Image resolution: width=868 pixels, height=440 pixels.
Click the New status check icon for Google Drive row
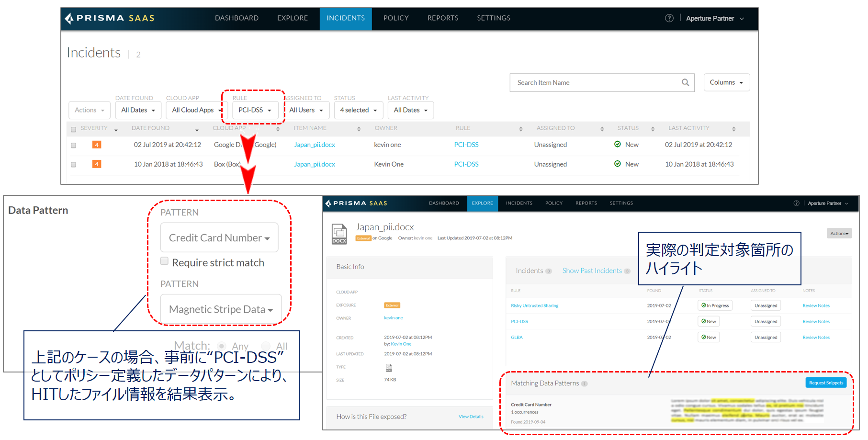click(617, 144)
